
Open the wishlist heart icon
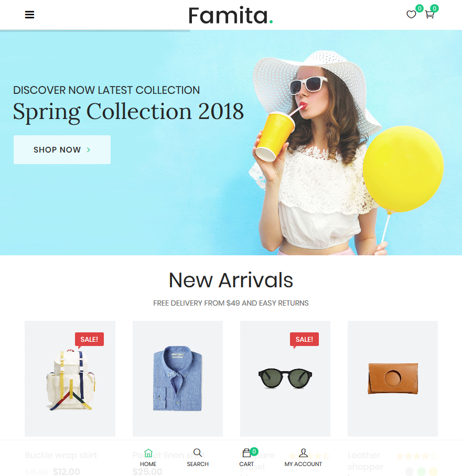411,14
